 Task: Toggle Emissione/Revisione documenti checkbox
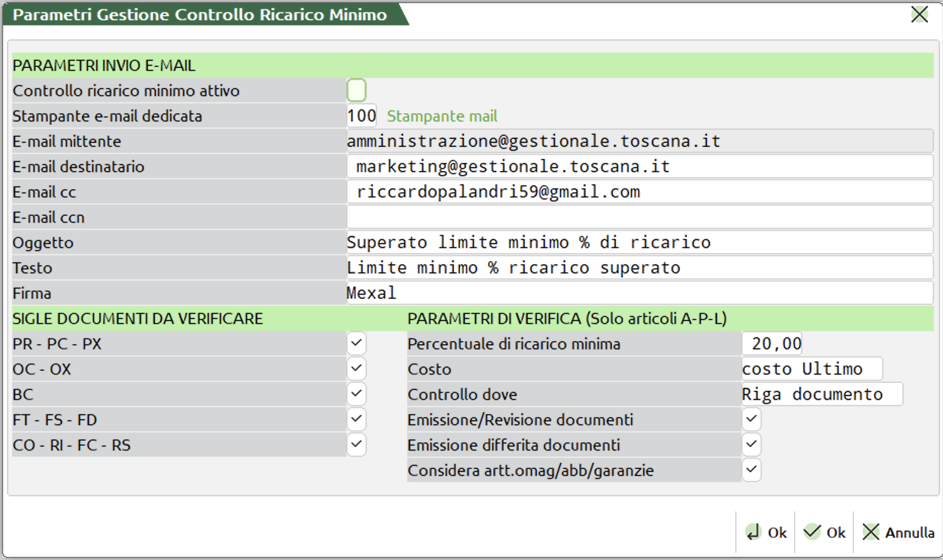[751, 419]
